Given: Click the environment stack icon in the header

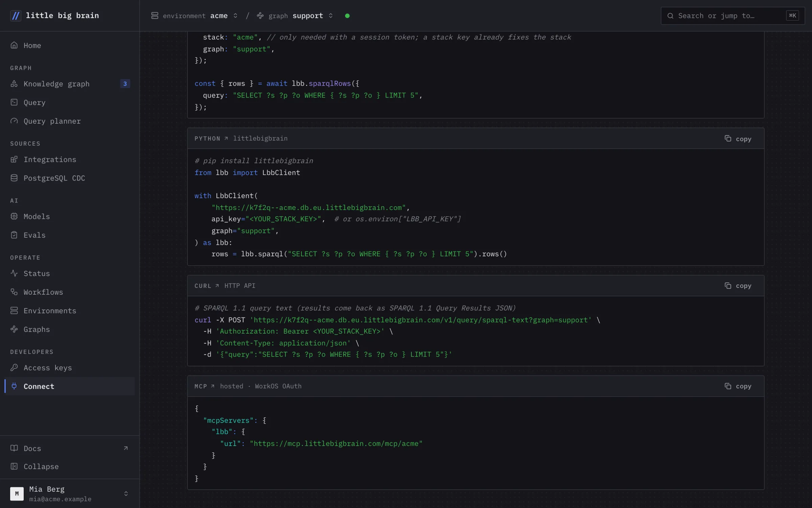Looking at the screenshot, I should click(x=155, y=16).
